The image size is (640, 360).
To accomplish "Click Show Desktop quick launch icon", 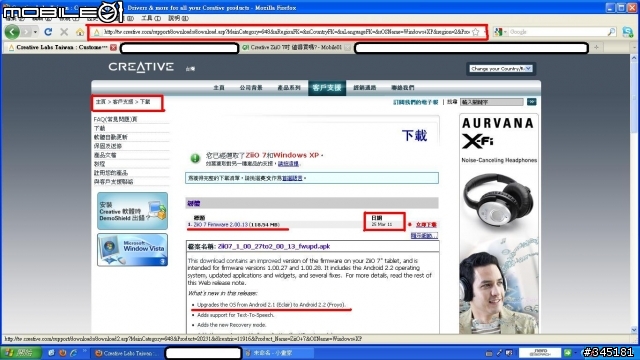I will coord(51,353).
